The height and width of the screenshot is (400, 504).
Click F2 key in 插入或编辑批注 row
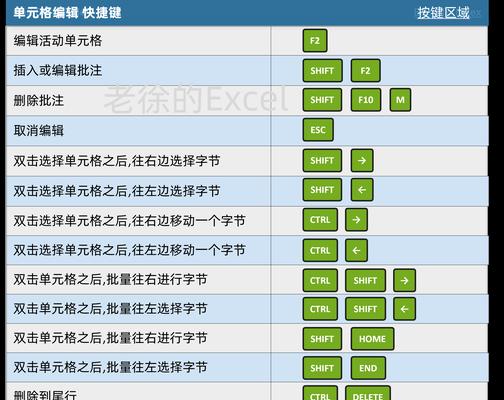click(x=365, y=70)
